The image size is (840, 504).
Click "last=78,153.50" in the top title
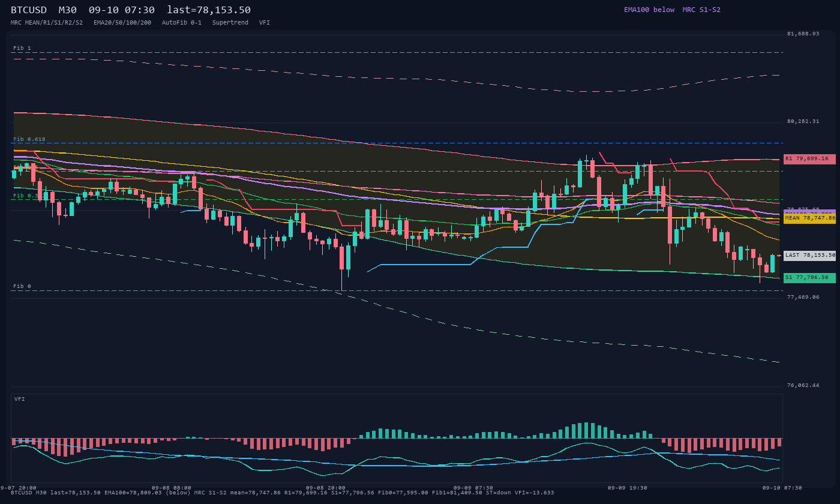tap(209, 10)
